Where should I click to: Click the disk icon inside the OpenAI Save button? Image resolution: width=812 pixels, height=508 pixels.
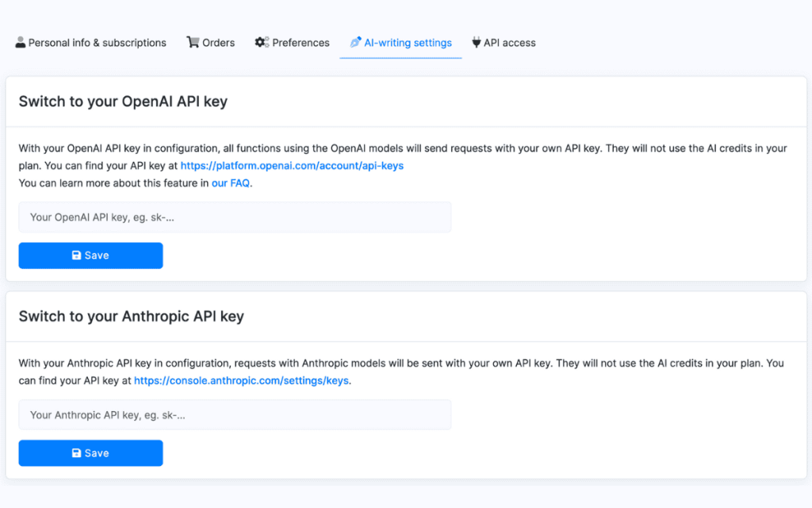[x=75, y=255]
